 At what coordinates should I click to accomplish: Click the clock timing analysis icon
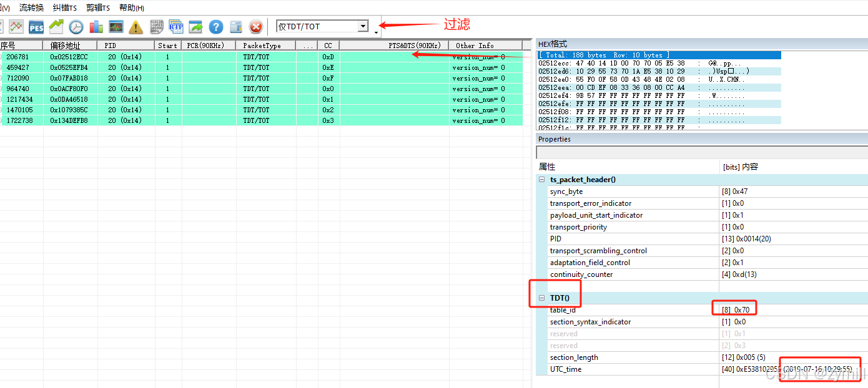(x=76, y=27)
